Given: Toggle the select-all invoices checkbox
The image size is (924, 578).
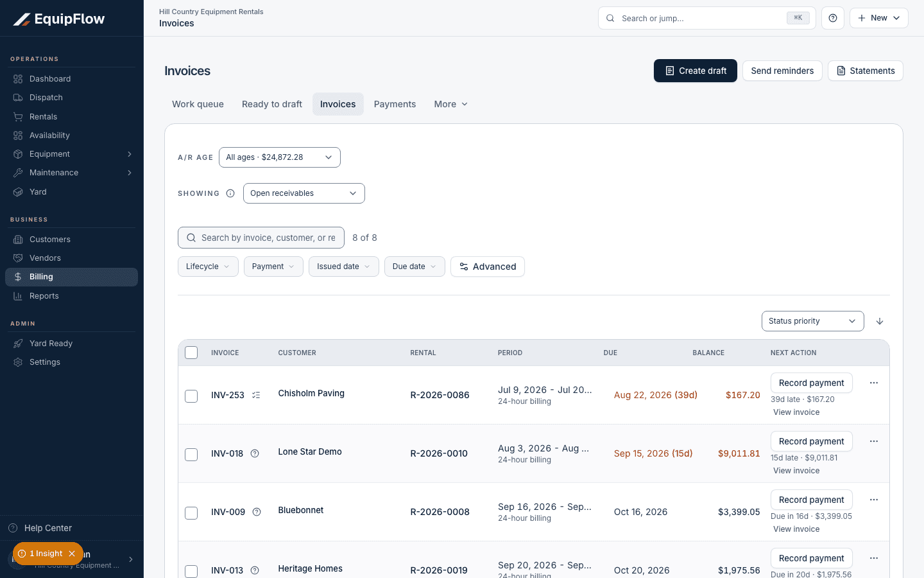Looking at the screenshot, I should [191, 353].
